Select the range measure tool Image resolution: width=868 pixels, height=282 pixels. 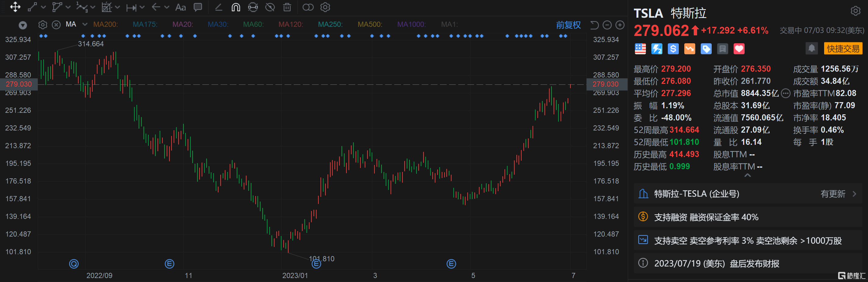click(131, 7)
